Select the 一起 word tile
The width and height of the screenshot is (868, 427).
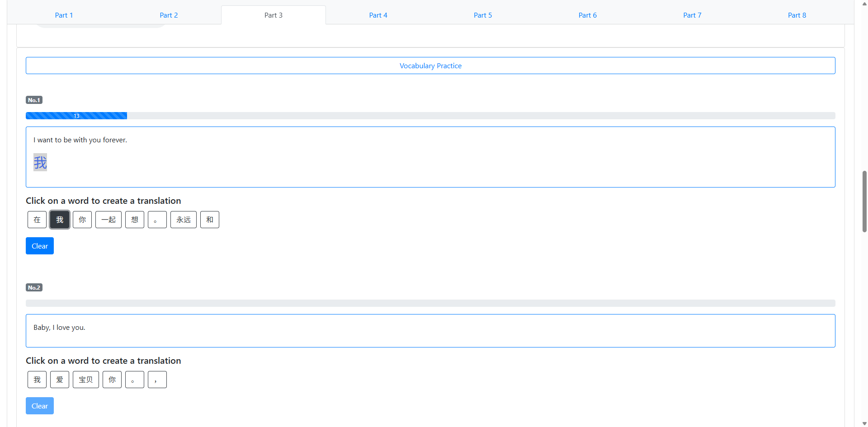[108, 220]
